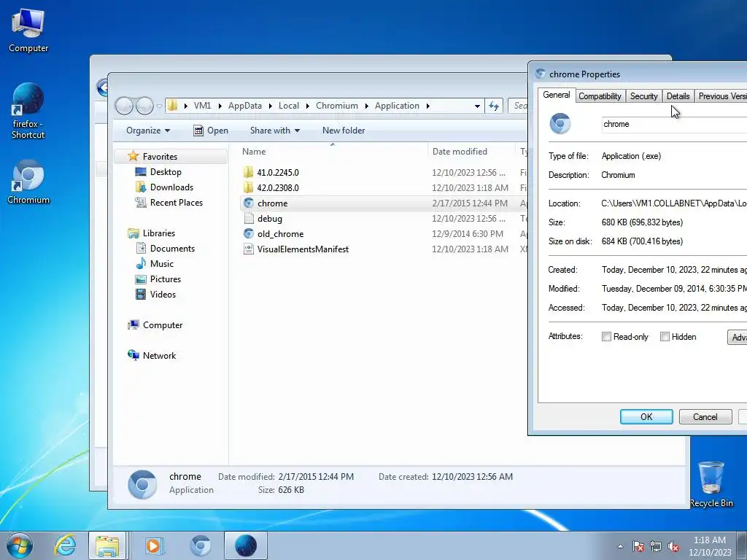Switch to the Compatibility tab

tap(600, 96)
